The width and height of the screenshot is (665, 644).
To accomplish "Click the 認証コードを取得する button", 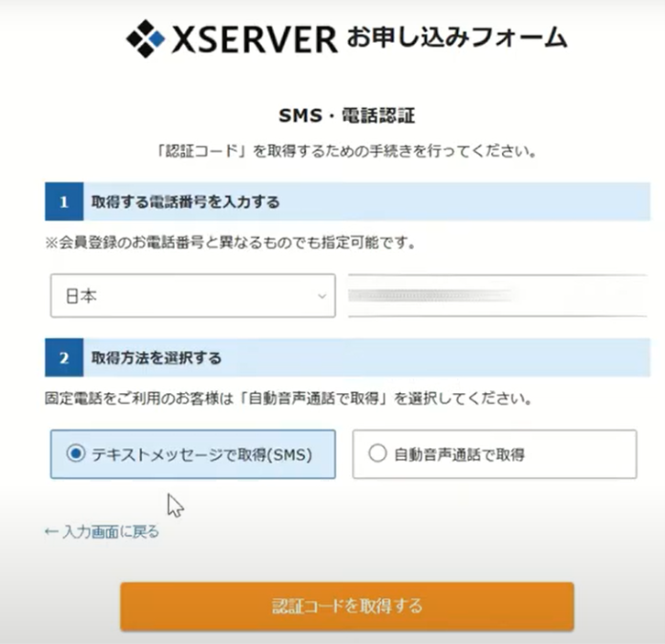I will coord(347,606).
